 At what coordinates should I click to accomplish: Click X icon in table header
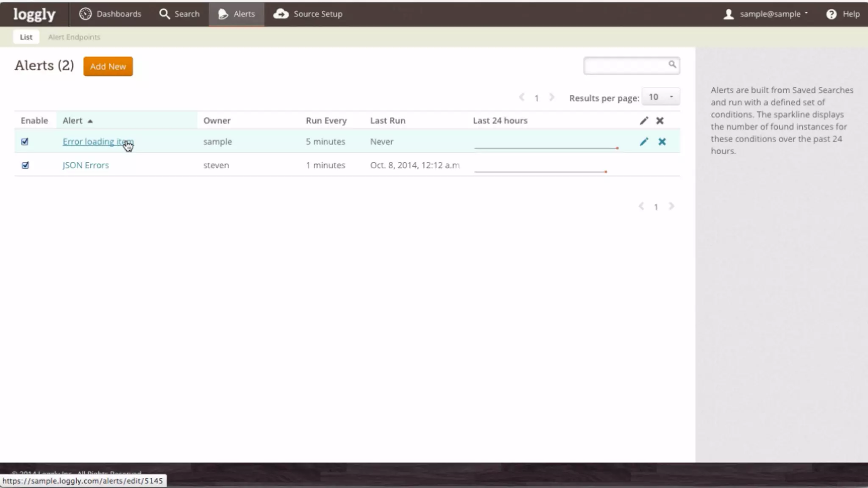[x=660, y=121]
